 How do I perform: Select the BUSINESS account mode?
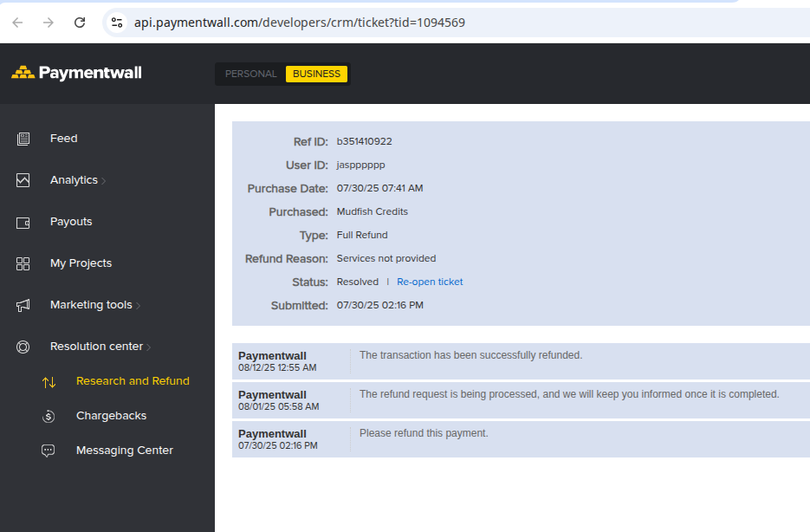point(317,74)
